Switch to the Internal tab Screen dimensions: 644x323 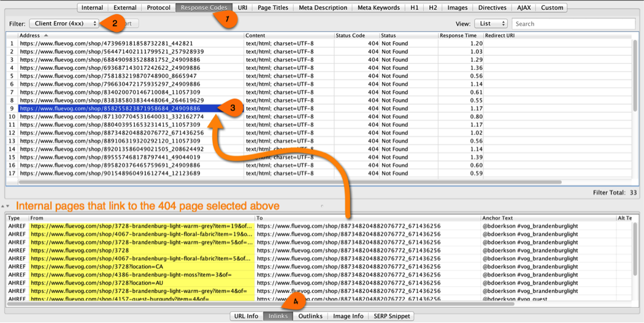(92, 8)
